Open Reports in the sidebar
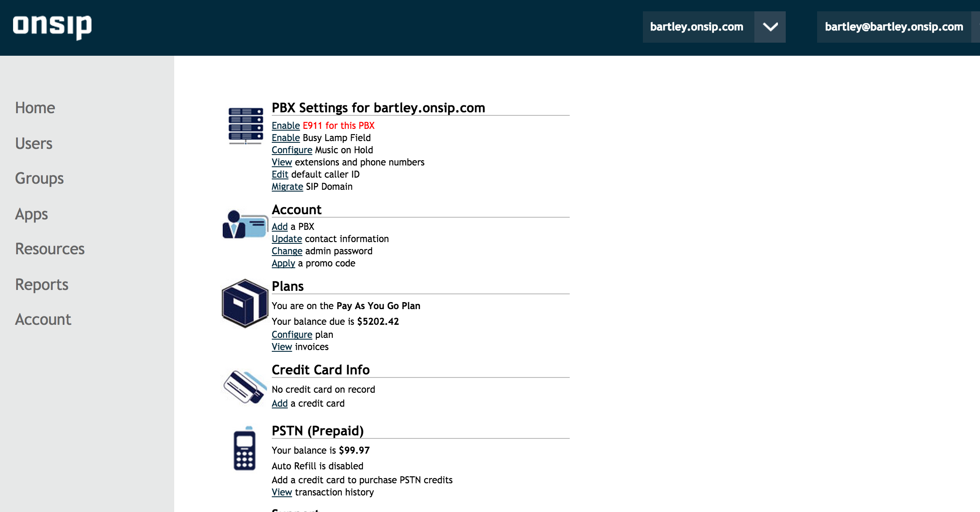The width and height of the screenshot is (980, 512). 41,285
